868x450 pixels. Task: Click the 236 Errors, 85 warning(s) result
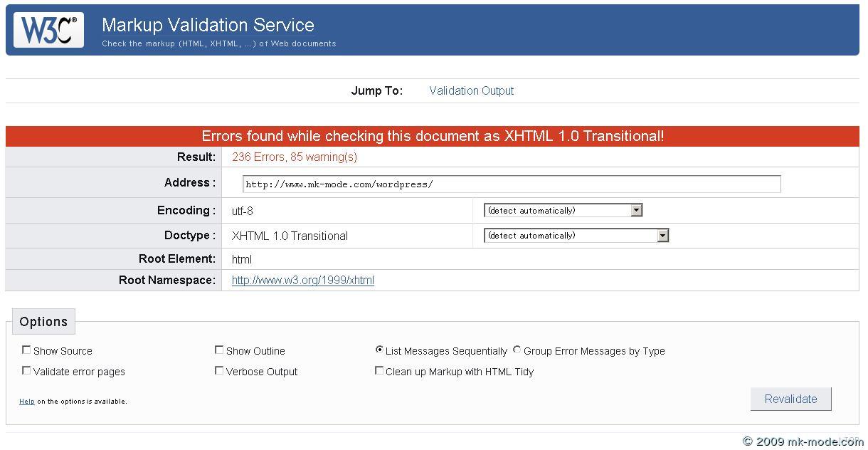point(295,157)
